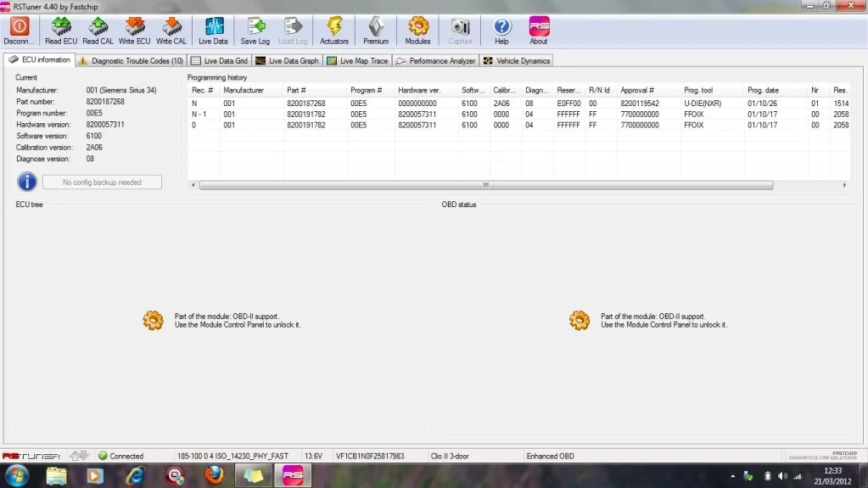Click the volume icon in the system tray
The height and width of the screenshot is (488, 868).
782,476
